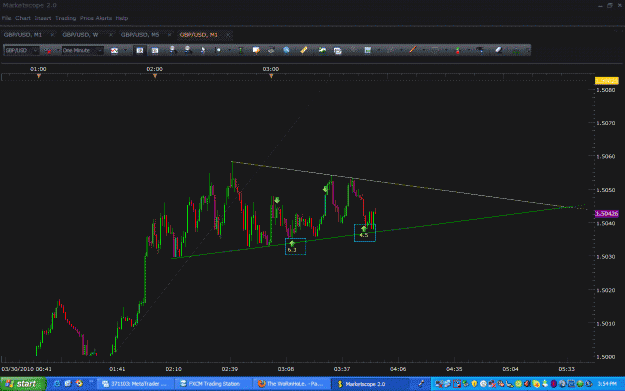Open the Price Alerts menu

96,18
